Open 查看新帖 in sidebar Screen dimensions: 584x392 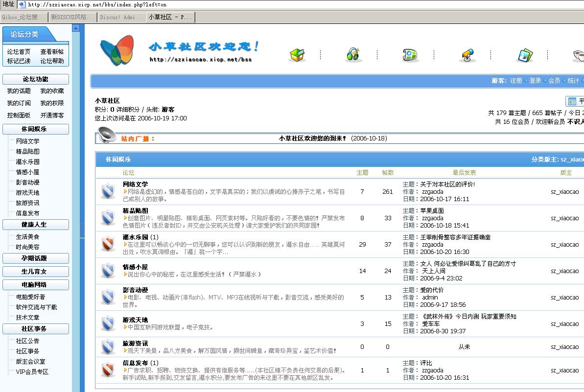[x=52, y=52]
